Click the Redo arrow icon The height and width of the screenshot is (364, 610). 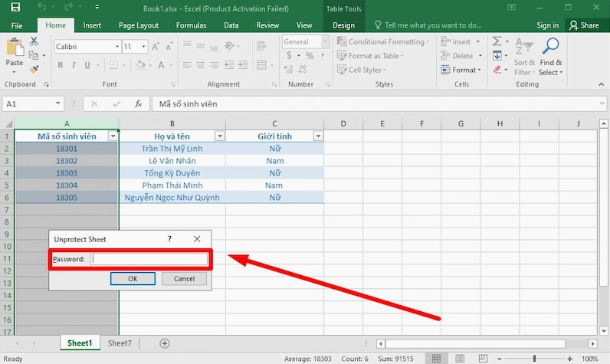point(68,7)
